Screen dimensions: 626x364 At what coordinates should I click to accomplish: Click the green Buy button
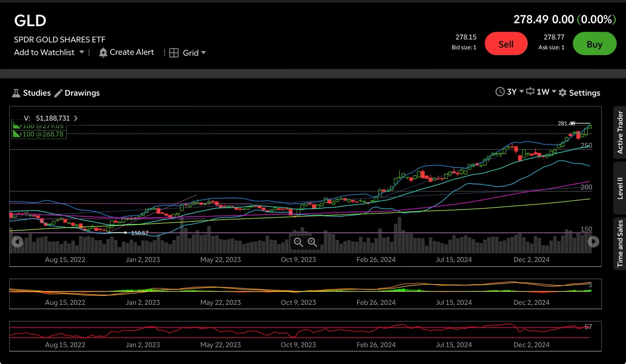click(594, 44)
